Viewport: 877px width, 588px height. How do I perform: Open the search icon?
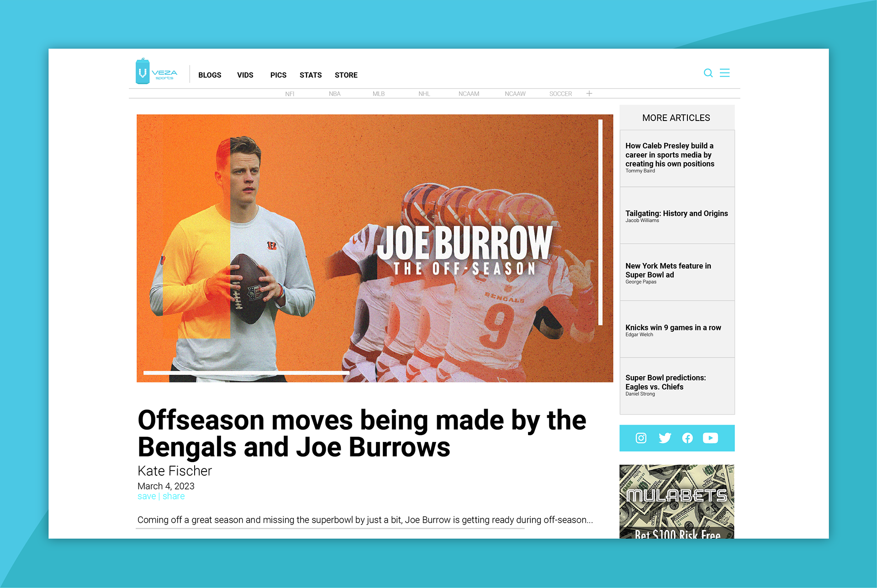click(x=708, y=73)
